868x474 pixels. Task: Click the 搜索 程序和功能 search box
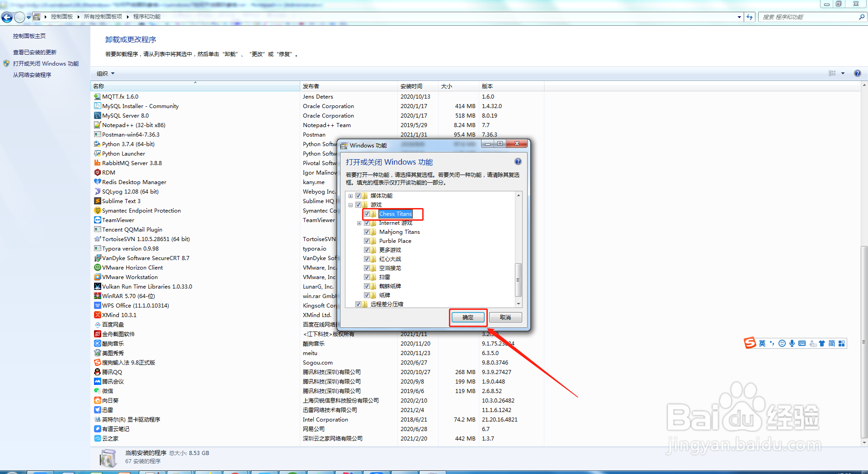pos(811,17)
